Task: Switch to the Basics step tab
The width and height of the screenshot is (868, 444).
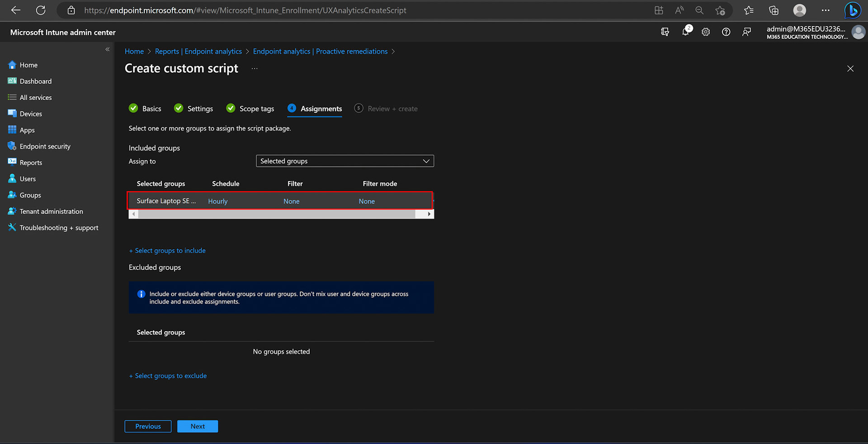Action: click(145, 108)
